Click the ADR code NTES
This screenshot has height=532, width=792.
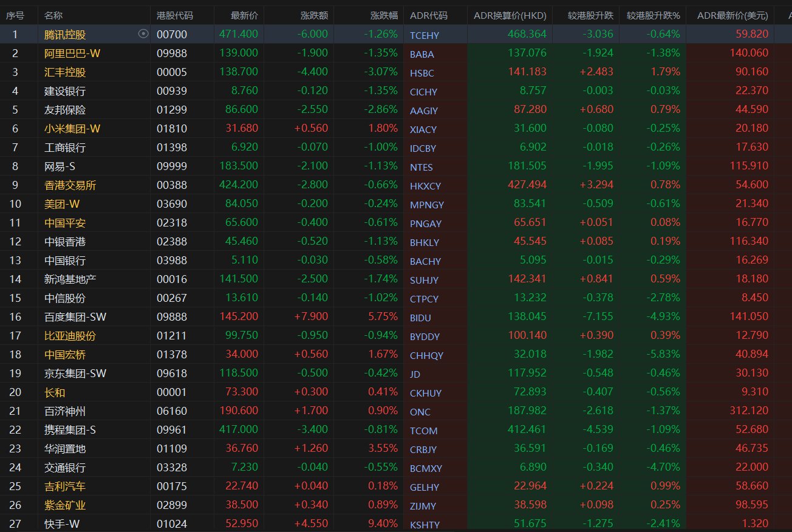point(422,168)
